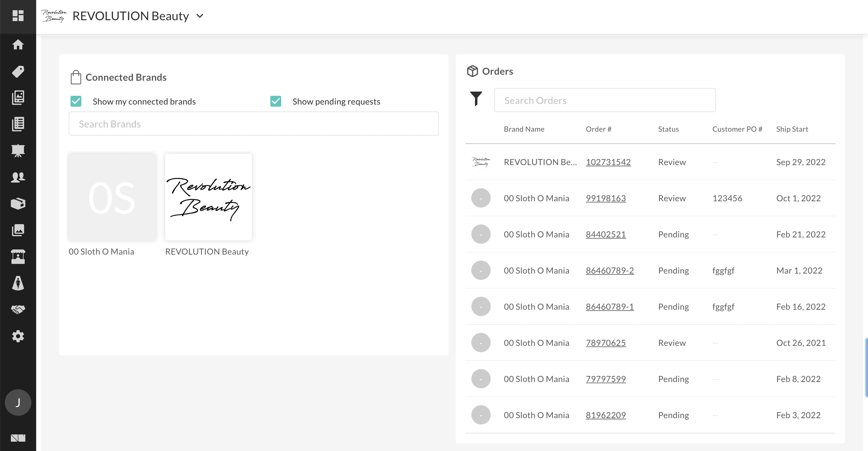Click the Customer PO value 123456

(x=727, y=198)
